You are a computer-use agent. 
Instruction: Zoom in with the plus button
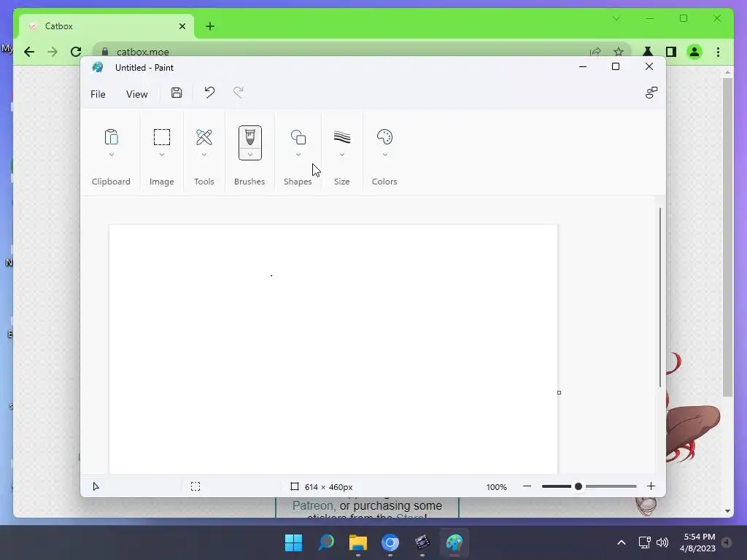(651, 486)
